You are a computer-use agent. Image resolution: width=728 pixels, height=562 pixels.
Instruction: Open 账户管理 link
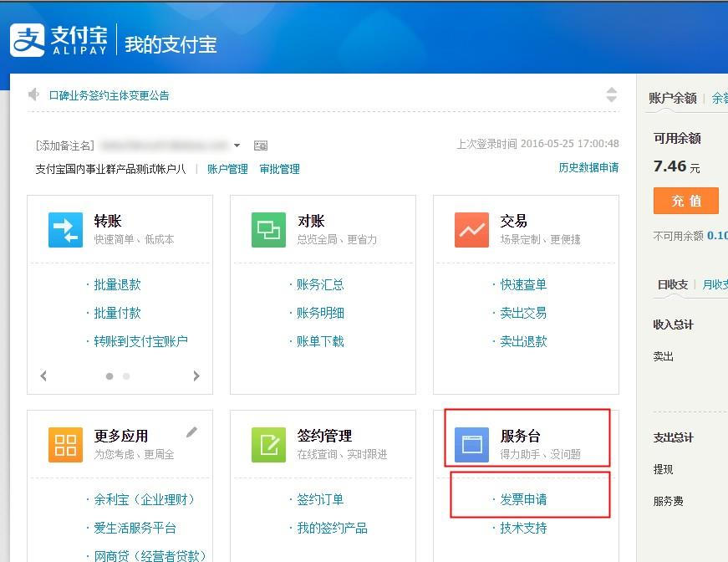(x=227, y=169)
